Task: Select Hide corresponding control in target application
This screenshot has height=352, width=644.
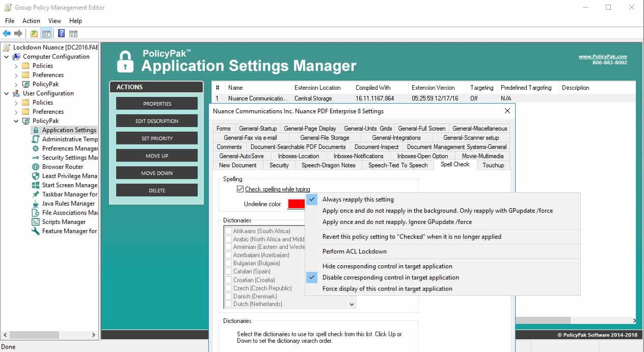Action: point(387,266)
